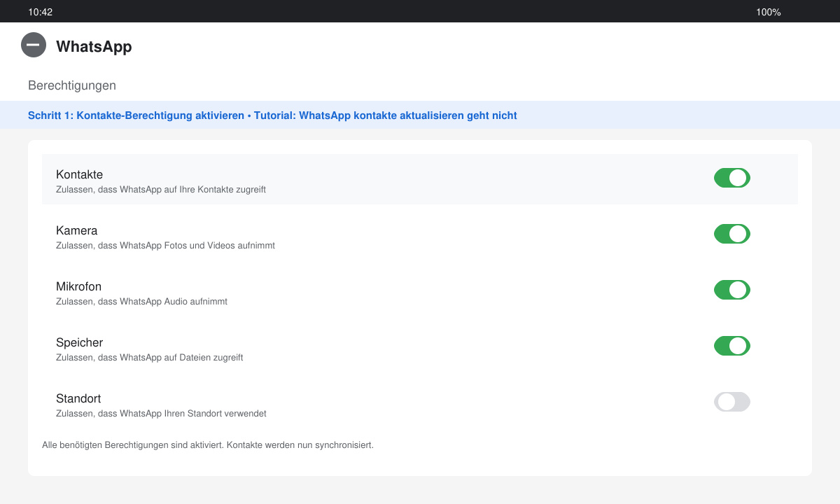This screenshot has height=504, width=840.
Task: Switch off the Speicher permission
Action: coord(732,346)
